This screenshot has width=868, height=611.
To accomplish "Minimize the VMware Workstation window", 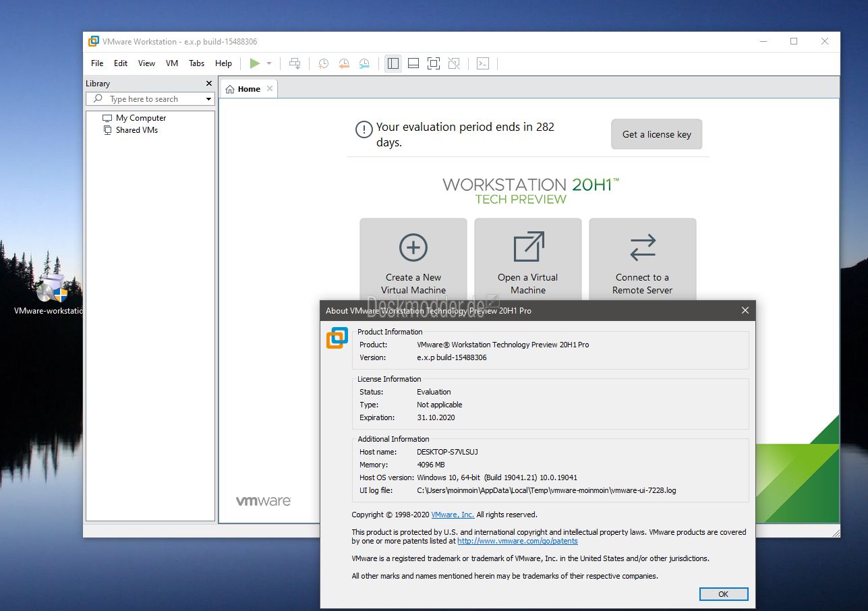I will pyautogui.click(x=763, y=41).
